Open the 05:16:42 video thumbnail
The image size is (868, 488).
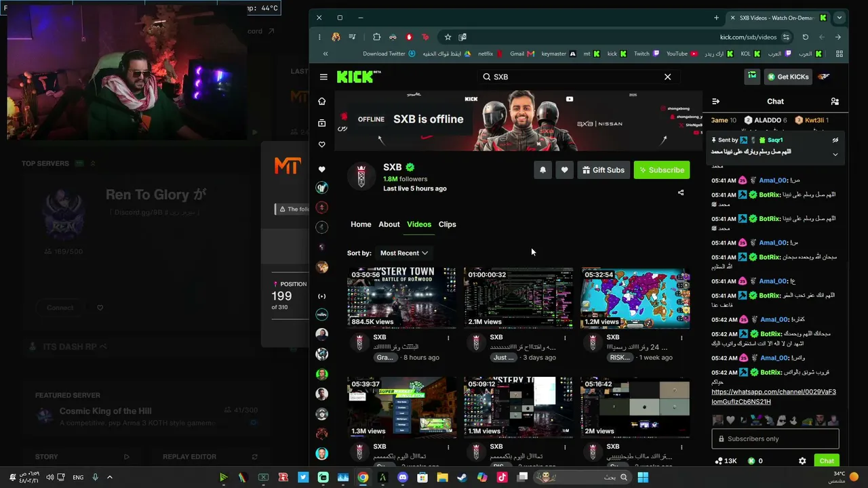635,407
